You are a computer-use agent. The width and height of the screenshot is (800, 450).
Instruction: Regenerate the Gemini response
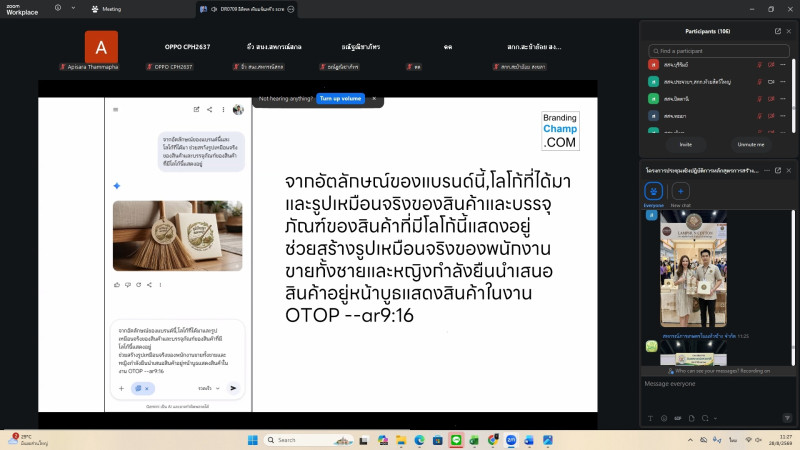[138, 285]
